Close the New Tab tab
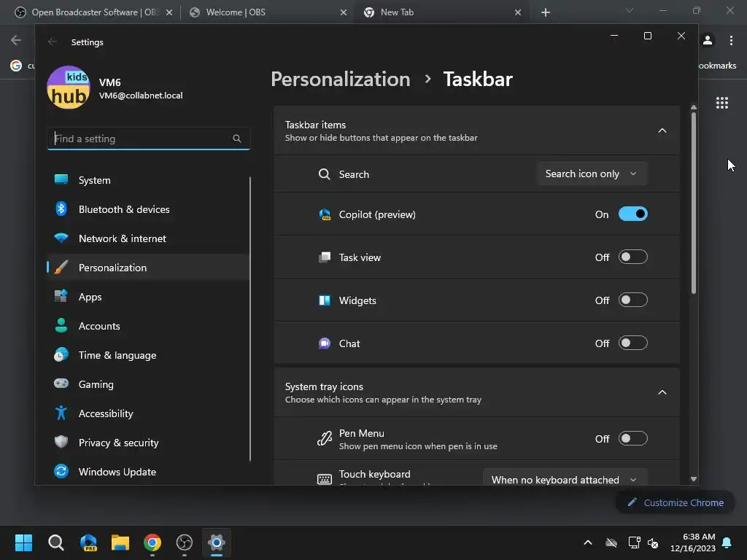Viewport: 747px width, 560px height. [518, 12]
